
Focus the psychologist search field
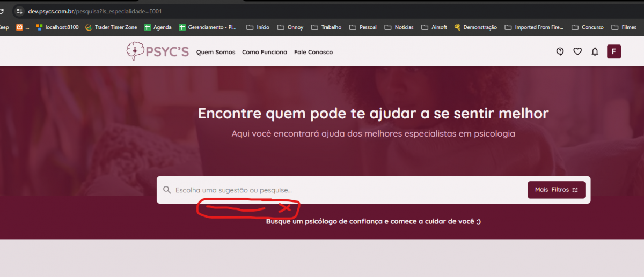point(343,190)
